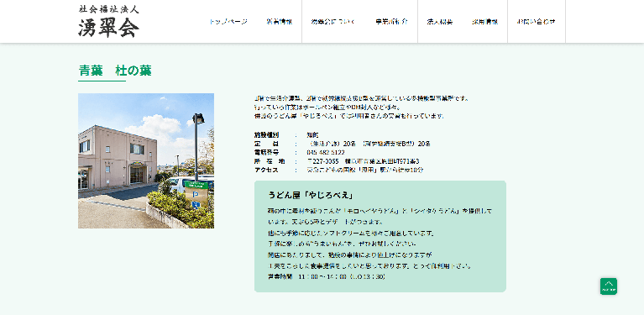Click the facility building photo
The image size is (644, 315).
146,160
